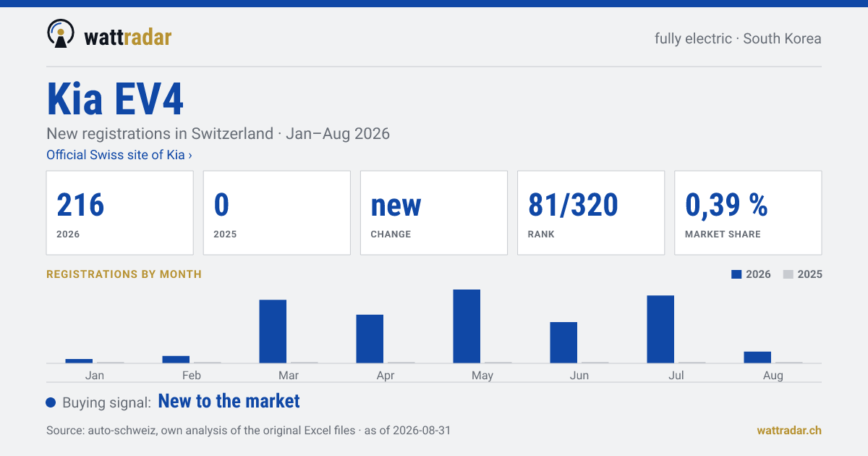The height and width of the screenshot is (456, 868).
Task: Click the blue 2026 bar for June
Action: [x=563, y=342]
